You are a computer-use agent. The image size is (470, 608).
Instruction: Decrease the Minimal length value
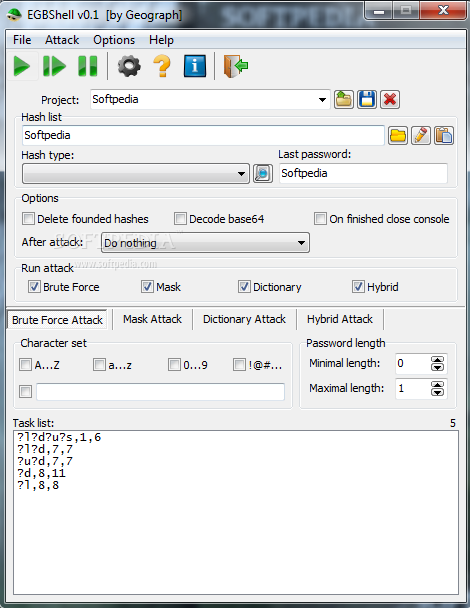[x=437, y=367]
